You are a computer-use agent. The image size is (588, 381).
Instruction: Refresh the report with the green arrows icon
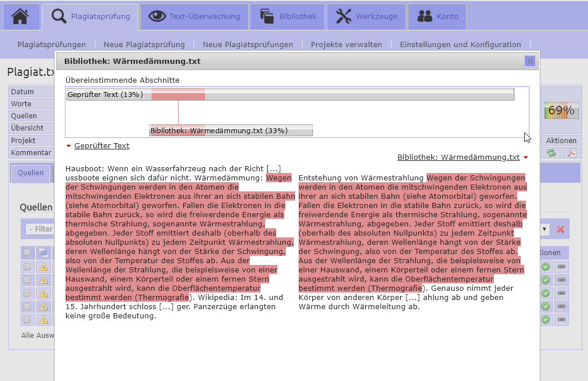tap(551, 153)
